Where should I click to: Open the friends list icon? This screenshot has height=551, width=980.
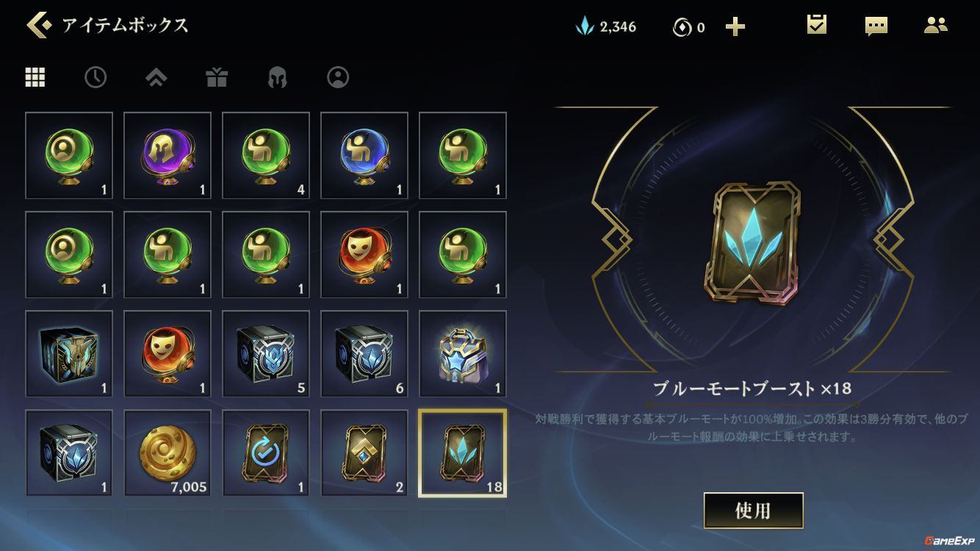tap(935, 25)
